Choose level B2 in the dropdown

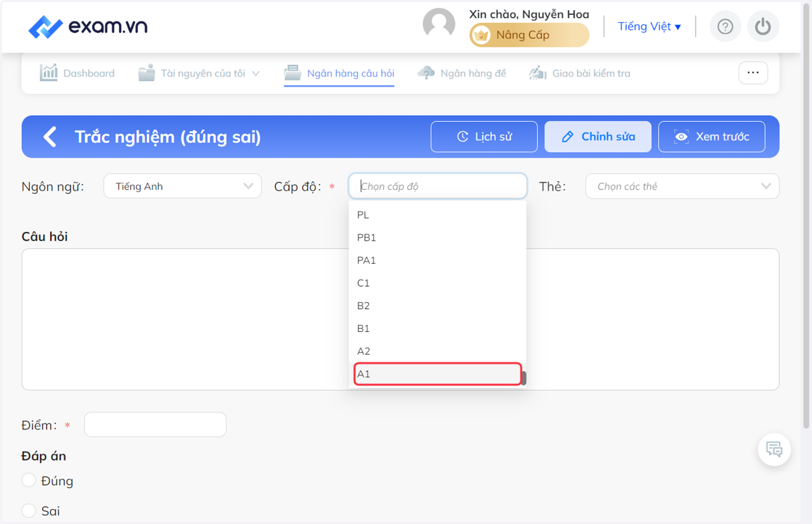pos(437,306)
